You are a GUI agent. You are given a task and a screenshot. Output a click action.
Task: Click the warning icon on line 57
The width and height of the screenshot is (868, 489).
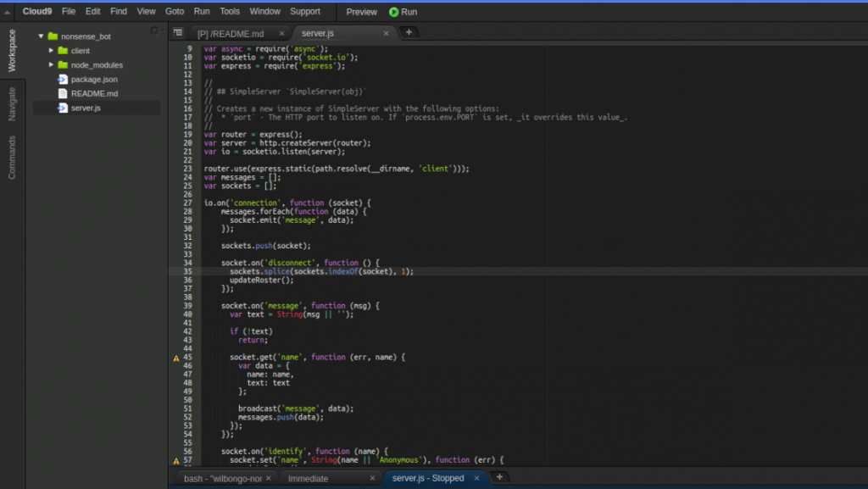click(x=176, y=460)
